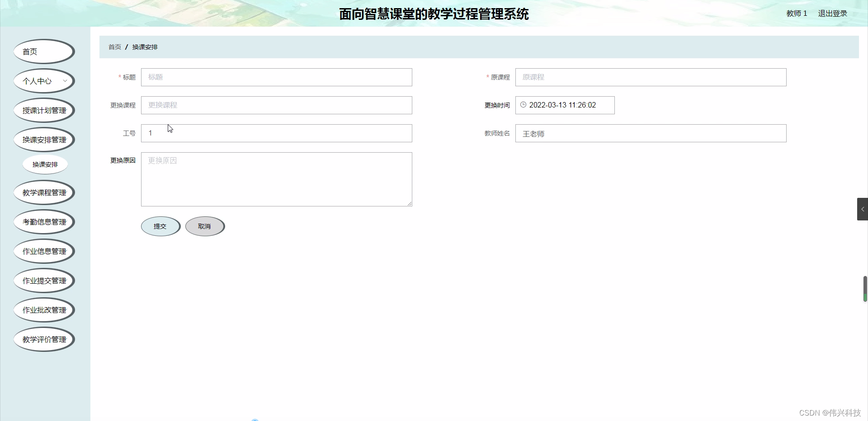Click inside the 更换原因 text area
This screenshot has width=868, height=421.
(x=276, y=179)
